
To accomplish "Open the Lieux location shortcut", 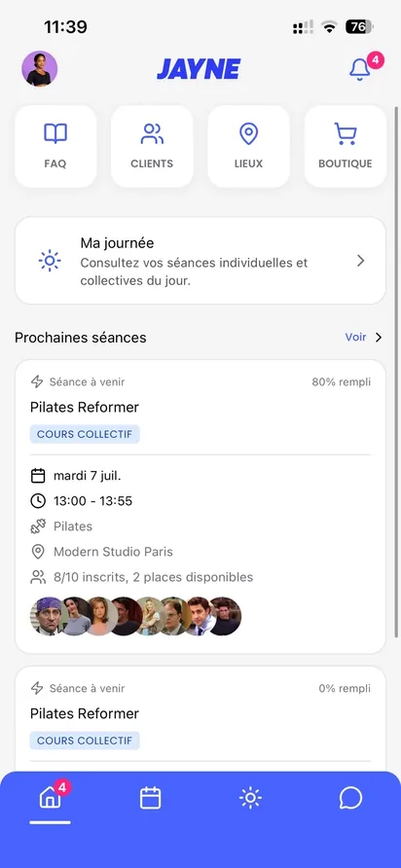I will [249, 146].
